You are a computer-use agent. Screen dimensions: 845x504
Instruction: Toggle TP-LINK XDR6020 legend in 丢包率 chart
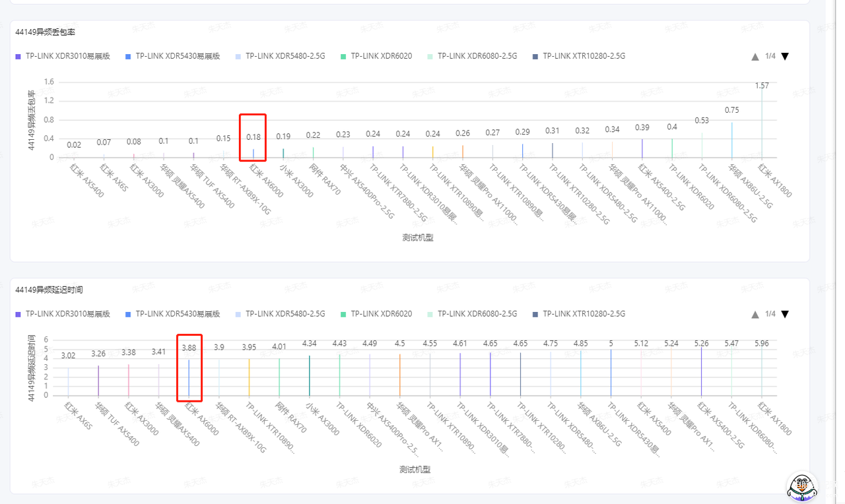tap(376, 56)
